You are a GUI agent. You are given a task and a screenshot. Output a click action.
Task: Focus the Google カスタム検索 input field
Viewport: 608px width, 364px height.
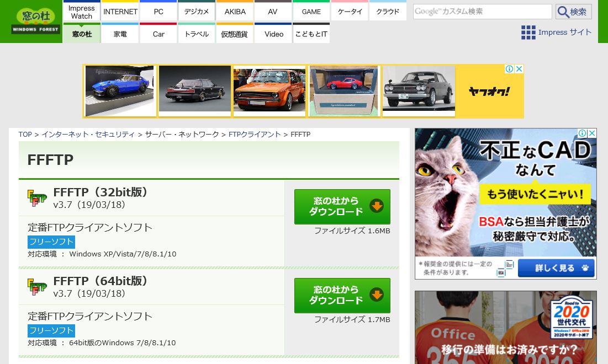(x=482, y=12)
